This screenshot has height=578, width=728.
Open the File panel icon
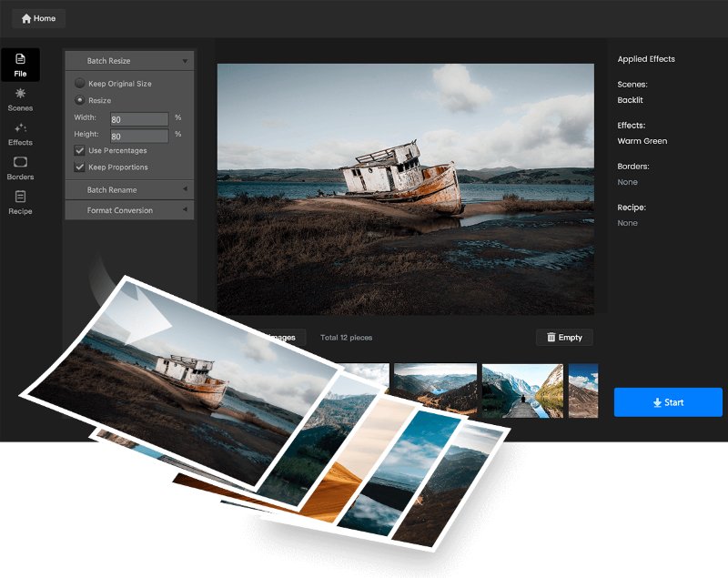(x=20, y=59)
